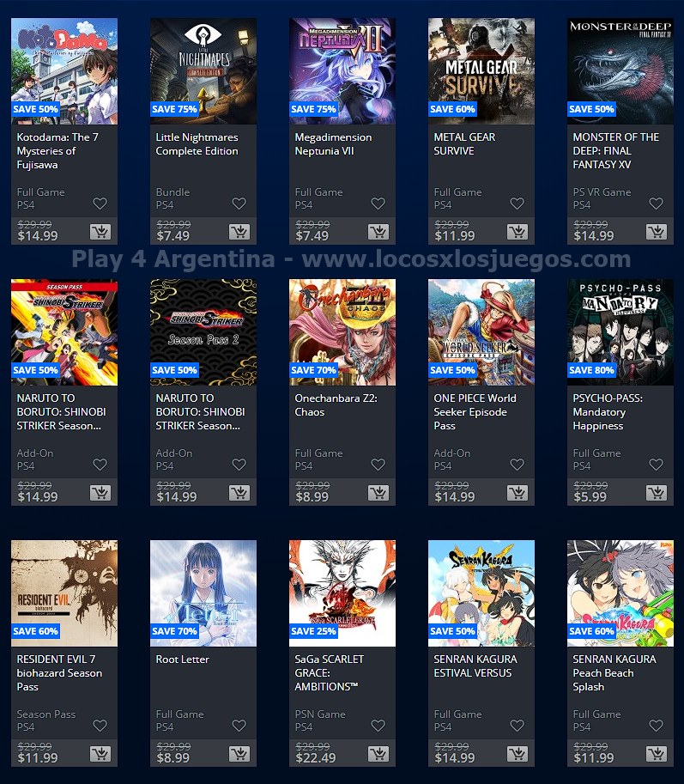Image resolution: width=684 pixels, height=784 pixels.
Task: Open Little Nightmares Complete Edition title link
Action: [197, 144]
